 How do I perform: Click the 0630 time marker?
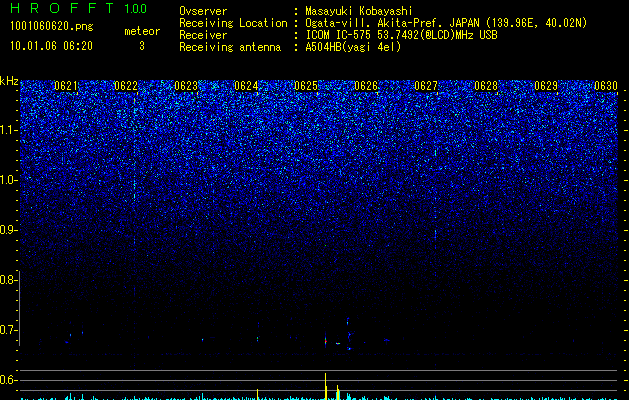pyautogui.click(x=606, y=86)
